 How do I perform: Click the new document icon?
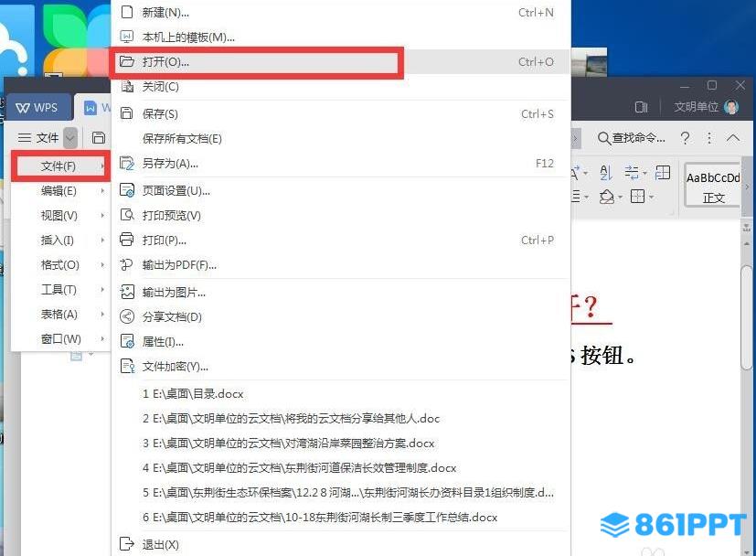pos(127,12)
